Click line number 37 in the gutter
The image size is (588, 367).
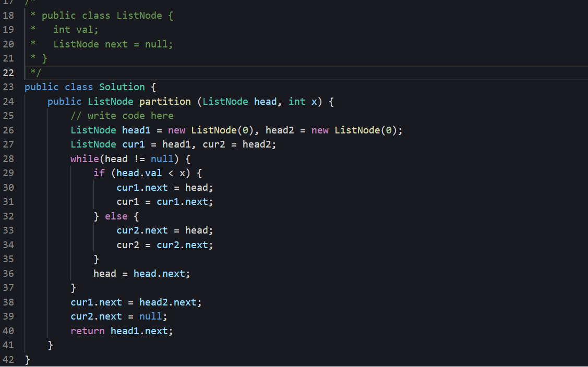coord(8,288)
